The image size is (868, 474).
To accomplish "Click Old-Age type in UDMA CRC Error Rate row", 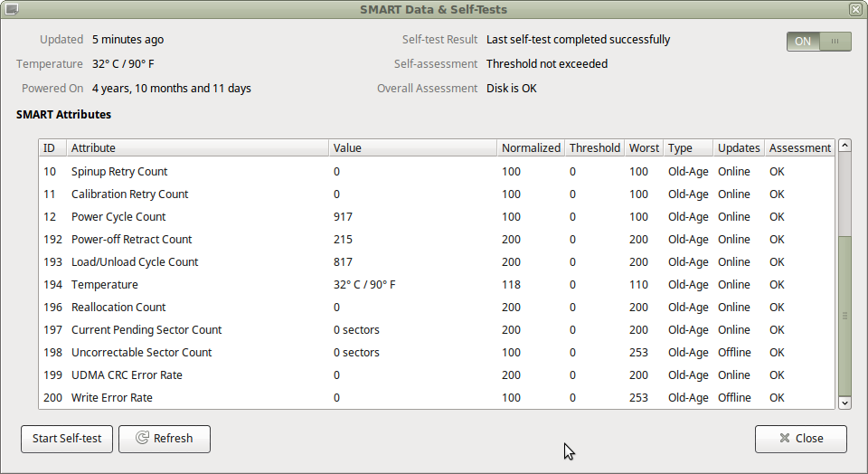I will click(x=688, y=375).
